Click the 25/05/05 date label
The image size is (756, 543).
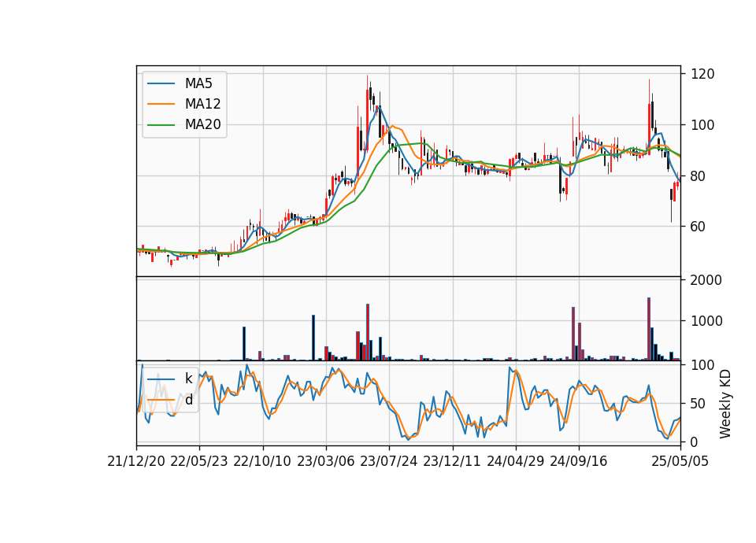(x=680, y=461)
